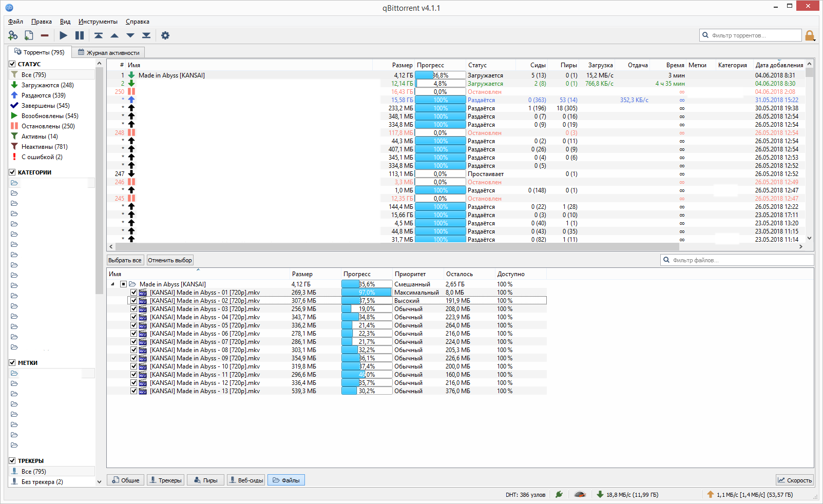Open a torrent file via toolbar icon

click(29, 35)
